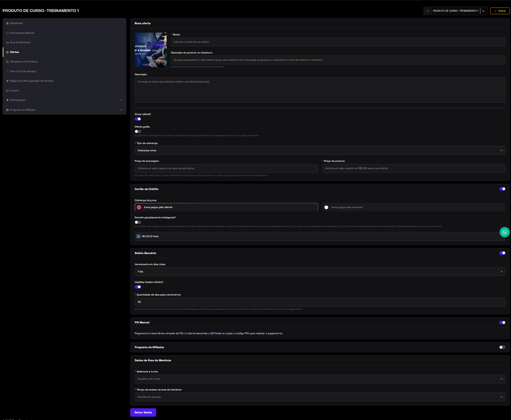Click the filter icon beside product selector
The height and width of the screenshot is (420, 511).
pyautogui.click(x=428, y=11)
